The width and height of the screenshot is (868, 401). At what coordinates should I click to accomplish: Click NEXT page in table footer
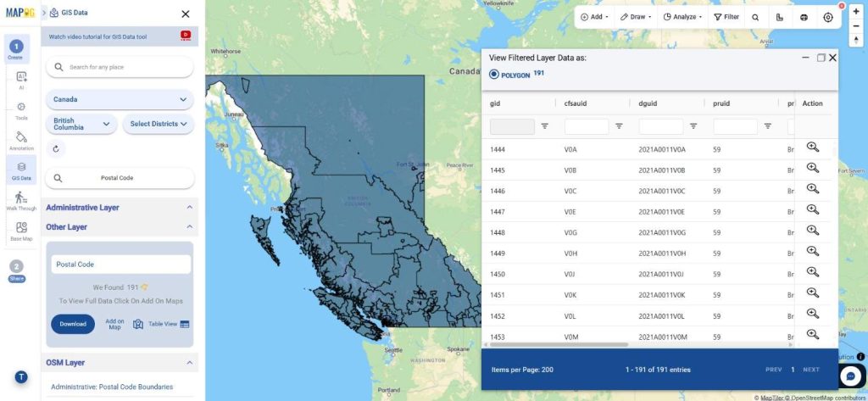tap(811, 370)
